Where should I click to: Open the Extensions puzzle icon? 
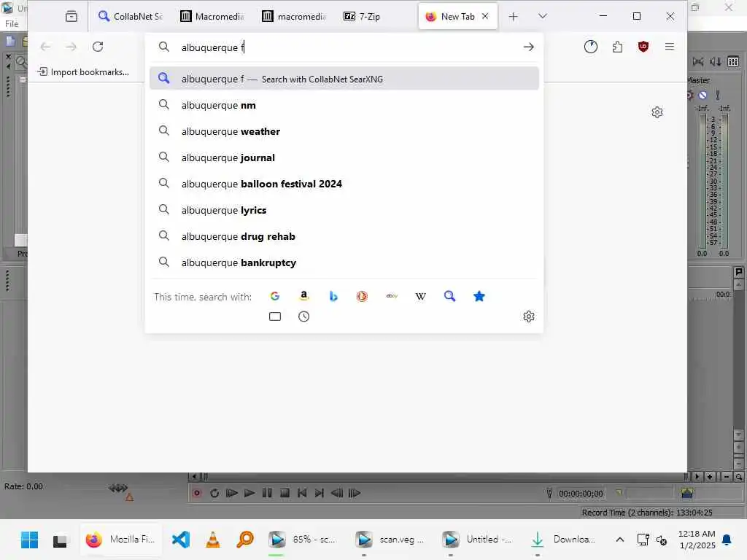coord(617,47)
